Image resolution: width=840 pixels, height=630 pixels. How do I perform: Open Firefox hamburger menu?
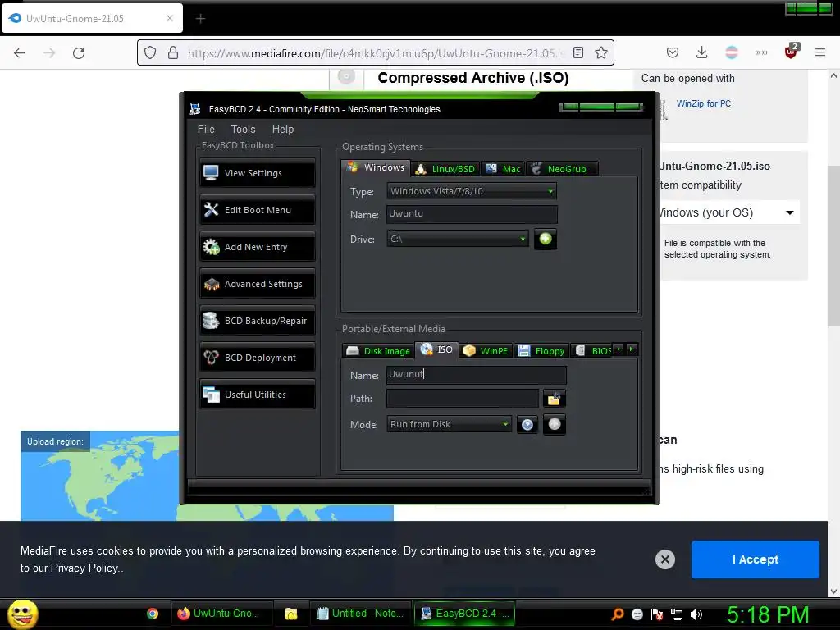pyautogui.click(x=820, y=52)
